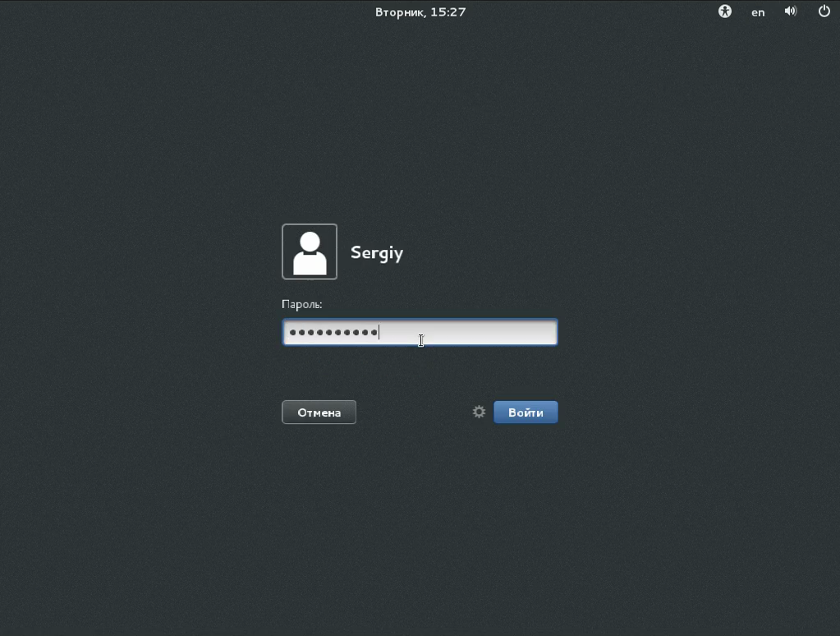Switch input language from en

pyautogui.click(x=758, y=12)
